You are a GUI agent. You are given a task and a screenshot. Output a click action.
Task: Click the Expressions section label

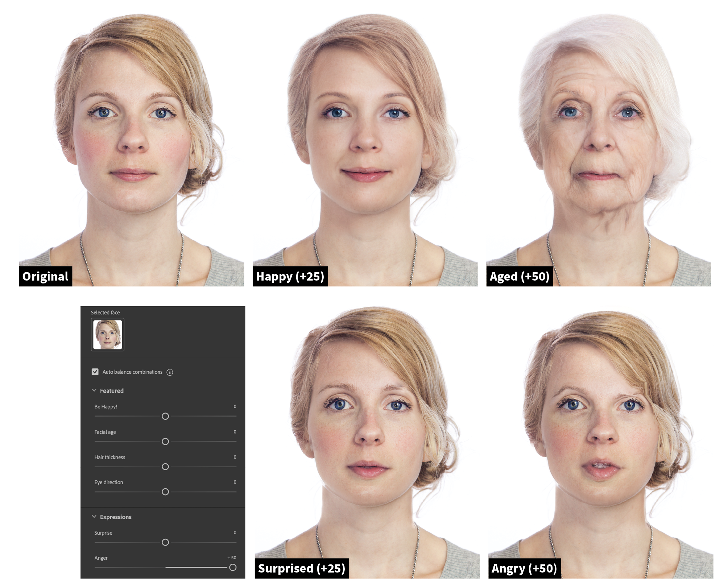pos(116,517)
